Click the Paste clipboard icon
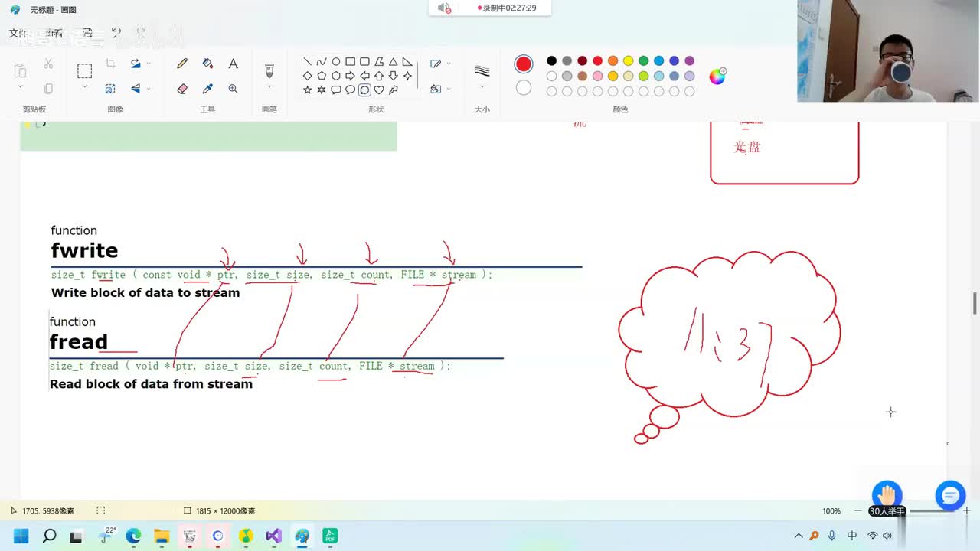The width and height of the screenshot is (980, 551). [20, 70]
